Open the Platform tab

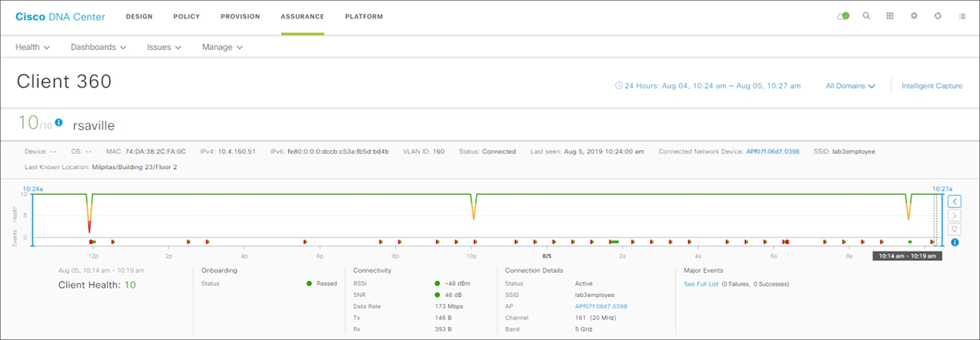[364, 17]
